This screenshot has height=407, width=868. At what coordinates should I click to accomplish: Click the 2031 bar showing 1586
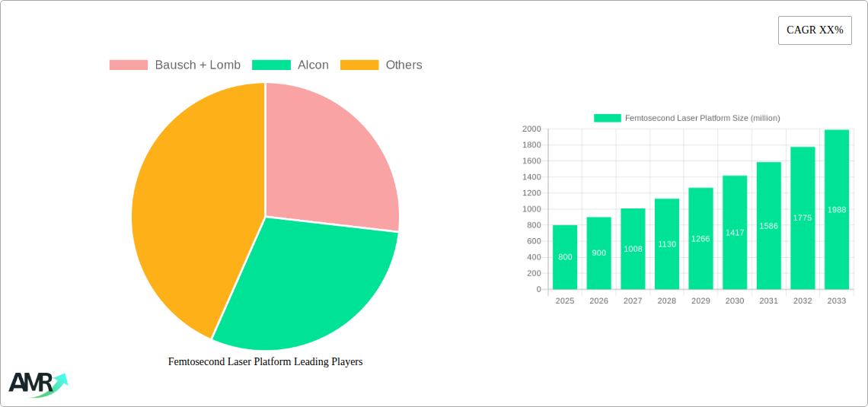(x=768, y=226)
